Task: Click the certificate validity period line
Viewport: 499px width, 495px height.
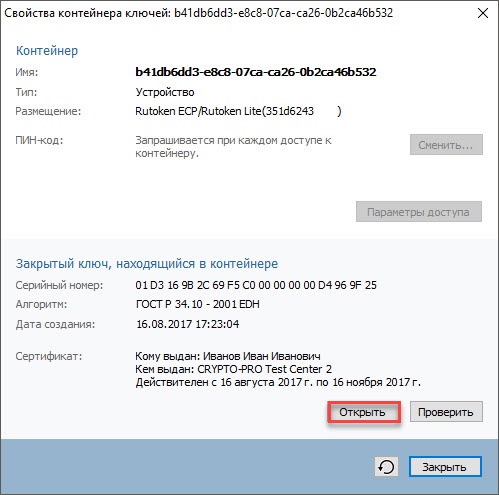Action: pyautogui.click(x=278, y=382)
